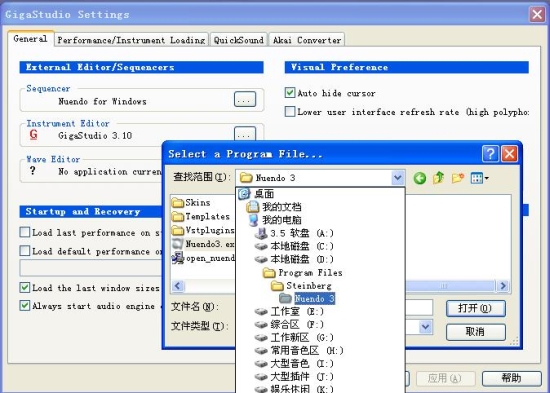Click the question mark help icon
The width and height of the screenshot is (550, 393).
click(x=490, y=154)
